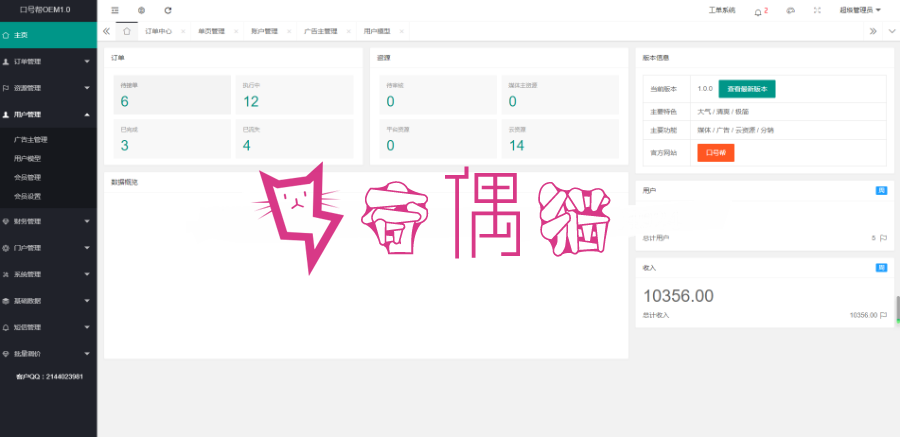Click the orange 口号帮 website button
This screenshot has width=900, height=437.
pos(716,153)
